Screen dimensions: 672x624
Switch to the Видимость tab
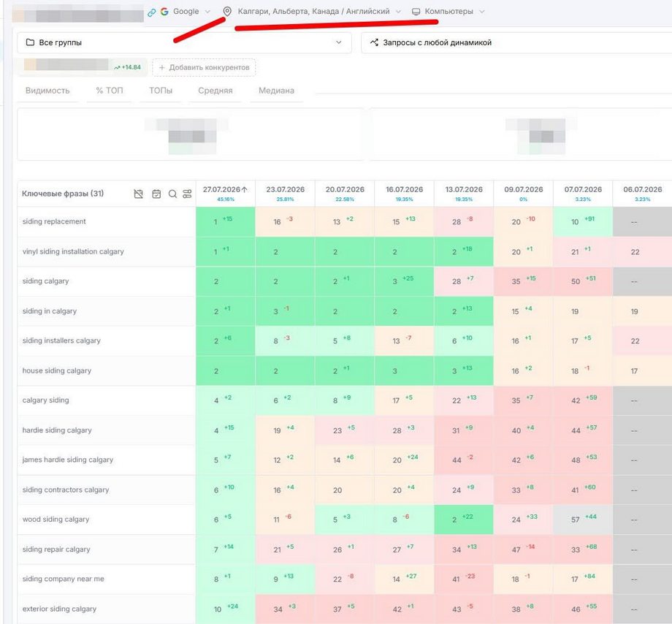tap(47, 91)
